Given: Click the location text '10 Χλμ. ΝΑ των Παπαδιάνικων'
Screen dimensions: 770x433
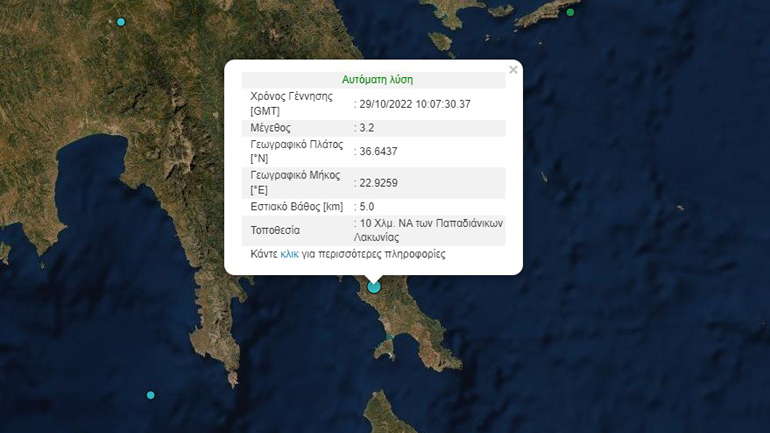Looking at the screenshot, I should (429, 223).
